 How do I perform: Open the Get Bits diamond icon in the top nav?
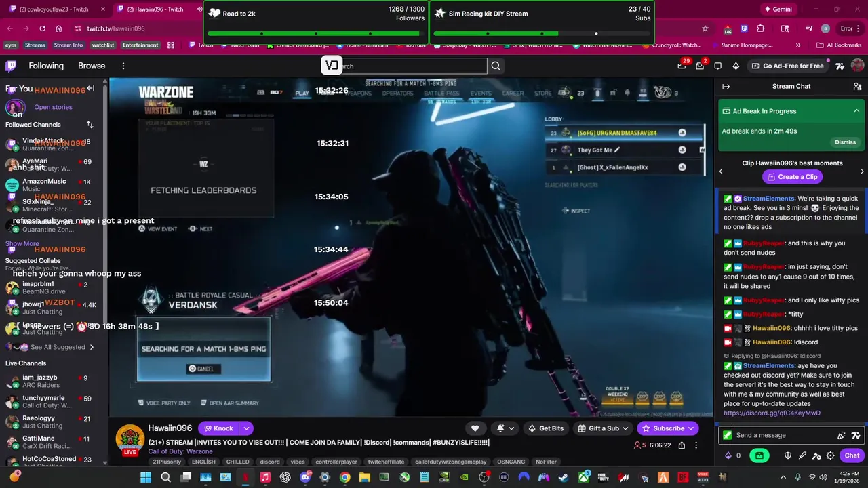point(736,66)
